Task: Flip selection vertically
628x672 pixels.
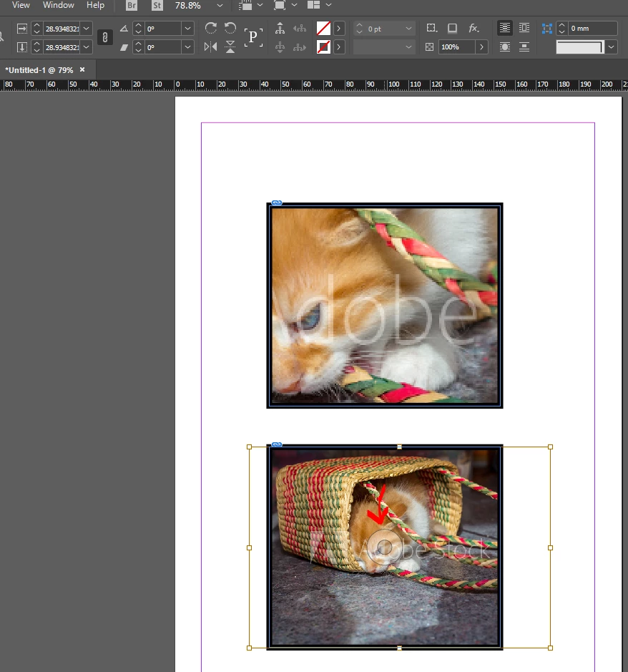Action: (230, 47)
